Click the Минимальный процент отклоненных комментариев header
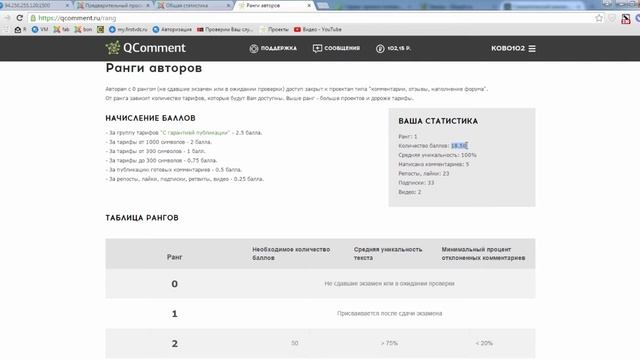Viewport: 640px width, 360px height. (x=483, y=253)
